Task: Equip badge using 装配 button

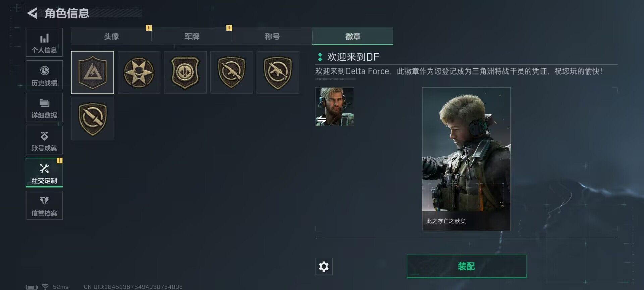Action: 466,267
